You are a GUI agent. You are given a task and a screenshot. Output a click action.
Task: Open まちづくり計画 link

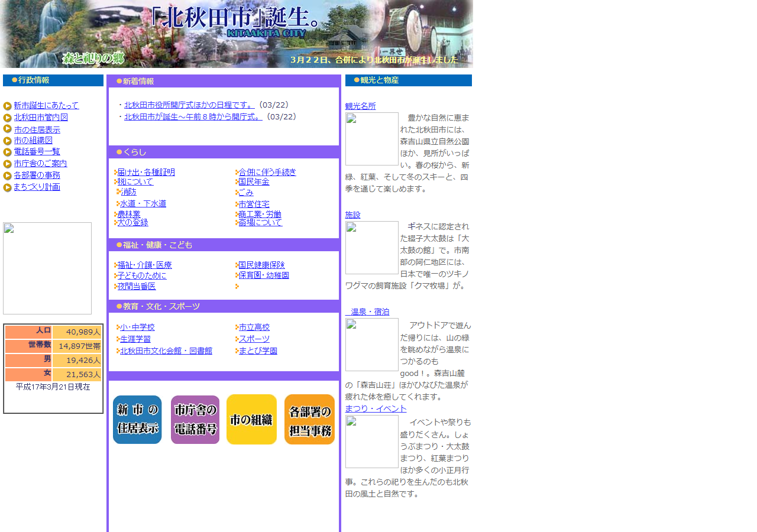(37, 187)
